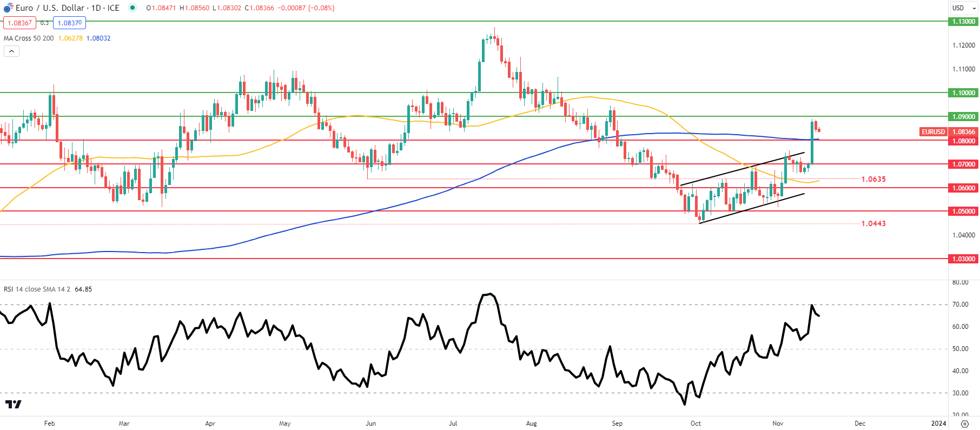980x430 pixels.
Task: Click the green market status dot
Action: 133,8
